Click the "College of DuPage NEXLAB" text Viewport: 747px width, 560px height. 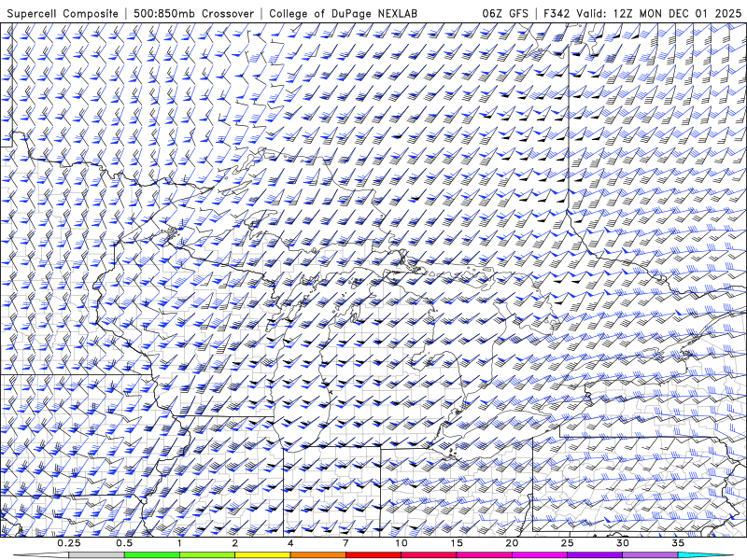343,13
